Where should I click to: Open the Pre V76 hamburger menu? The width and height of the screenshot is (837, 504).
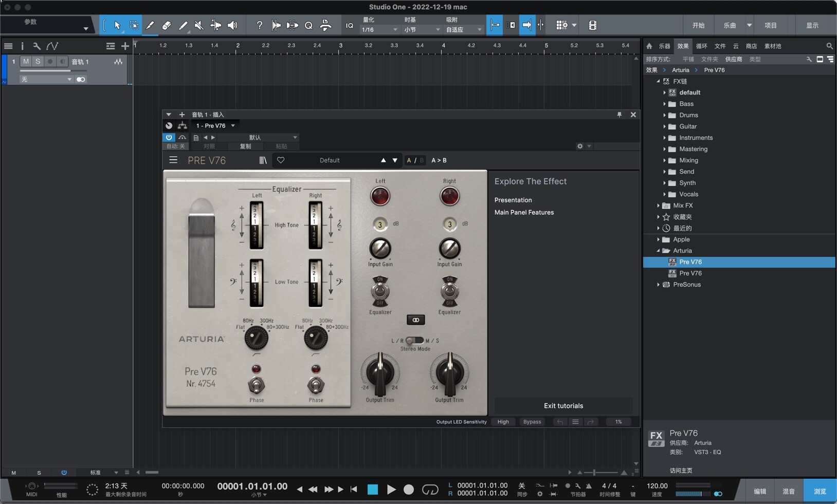pyautogui.click(x=173, y=160)
